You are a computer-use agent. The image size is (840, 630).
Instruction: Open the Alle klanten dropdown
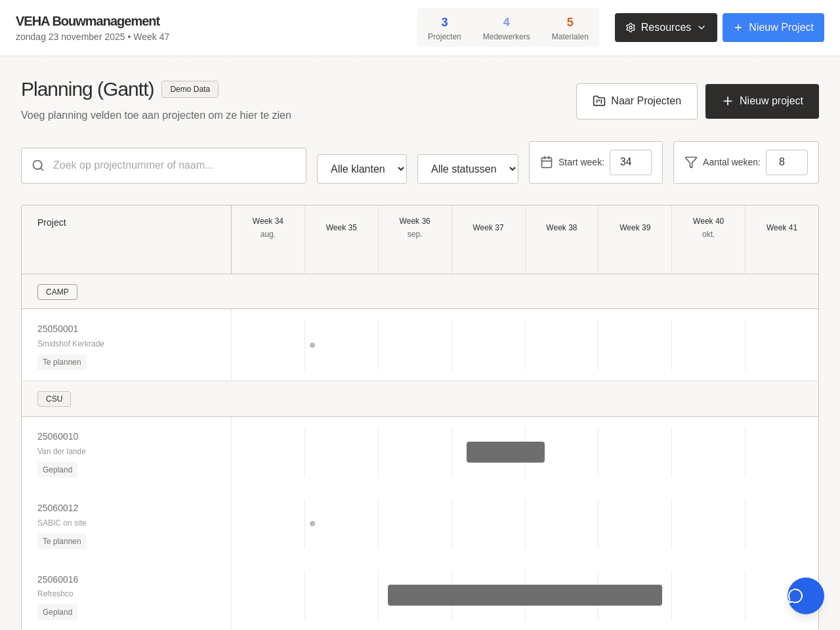(x=362, y=169)
